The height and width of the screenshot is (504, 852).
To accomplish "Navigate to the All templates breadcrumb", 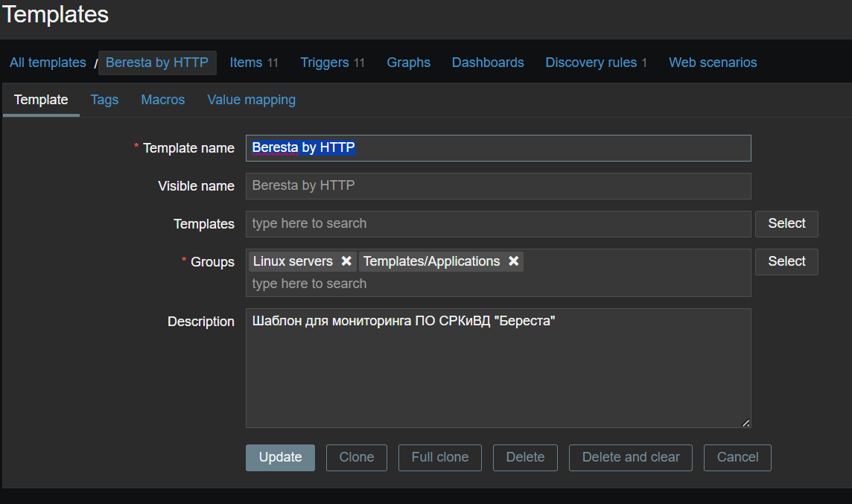I will click(48, 63).
